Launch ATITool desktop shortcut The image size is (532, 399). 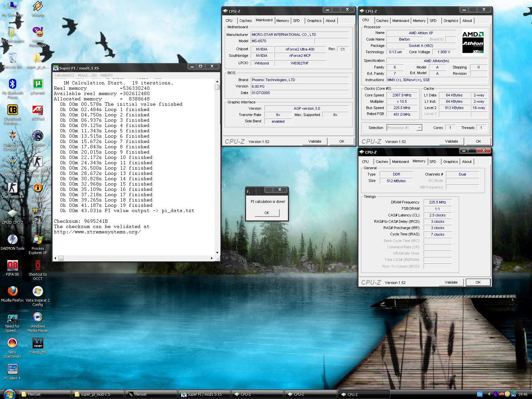38,113
